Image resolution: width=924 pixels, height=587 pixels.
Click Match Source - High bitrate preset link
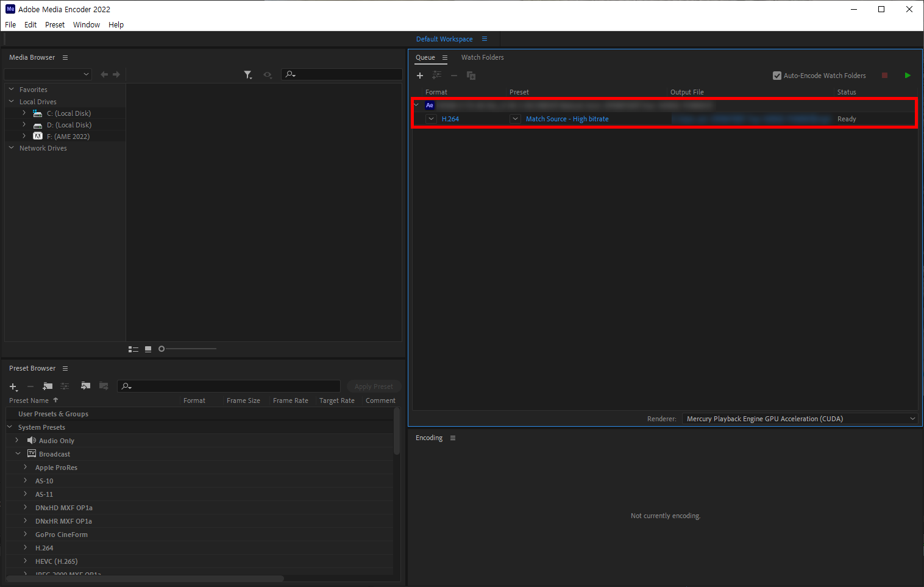567,119
